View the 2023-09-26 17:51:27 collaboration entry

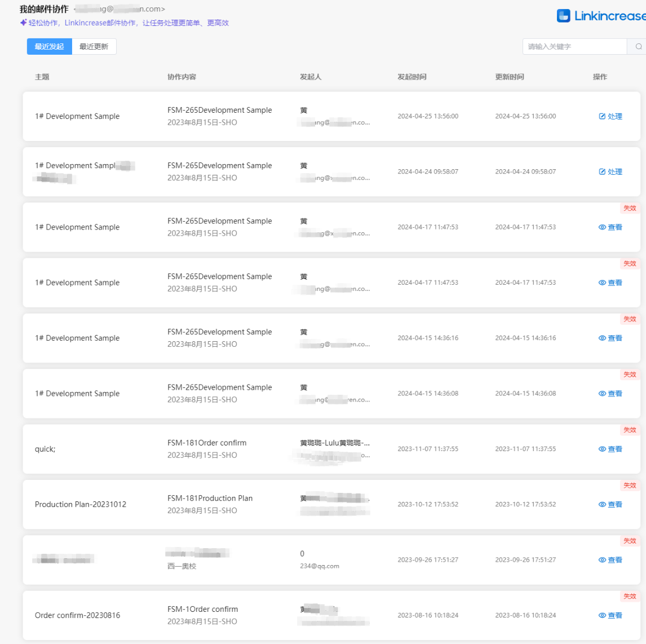(610, 560)
